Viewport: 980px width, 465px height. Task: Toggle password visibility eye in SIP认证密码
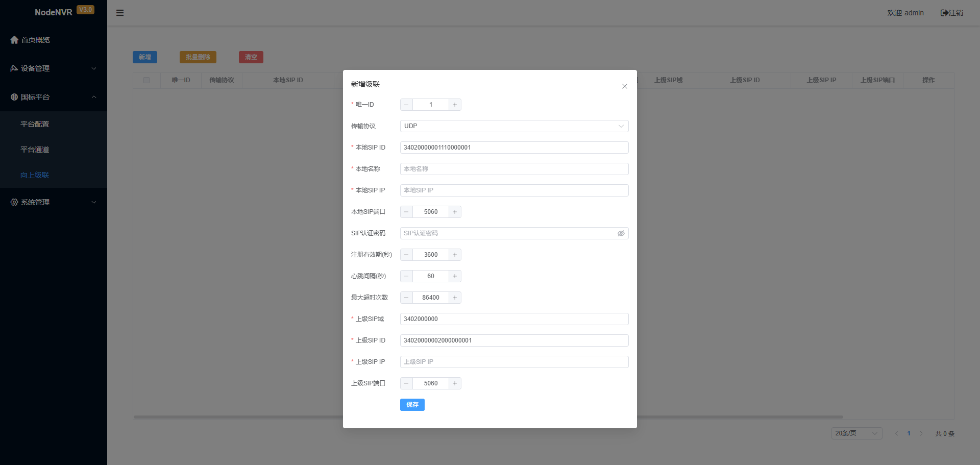[x=621, y=233]
